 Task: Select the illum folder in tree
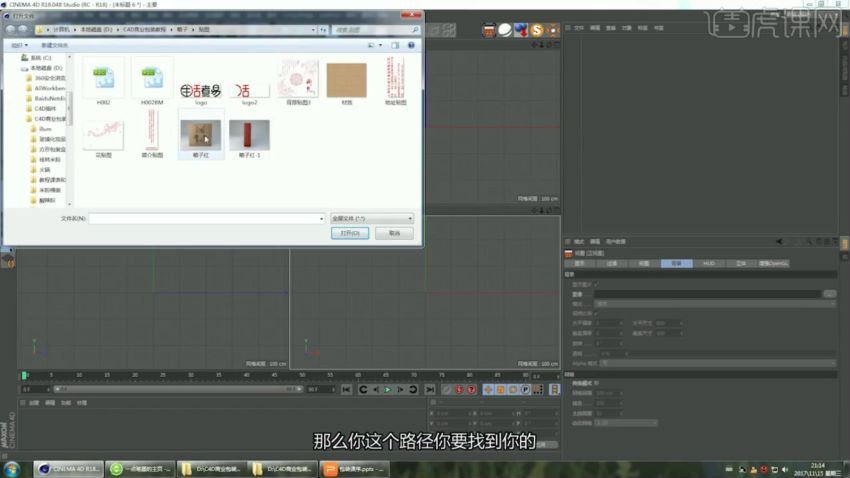coord(41,129)
